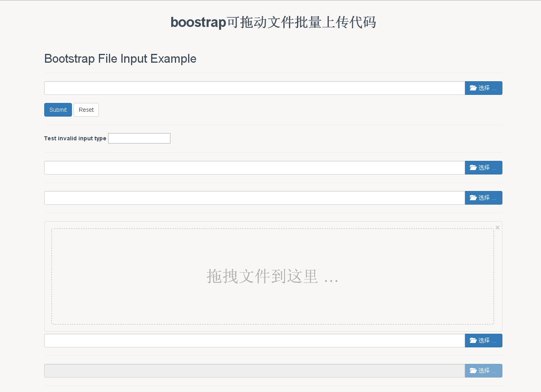Viewport: 541px width, 392px height.
Task: Submit the file upload form
Action: click(58, 110)
